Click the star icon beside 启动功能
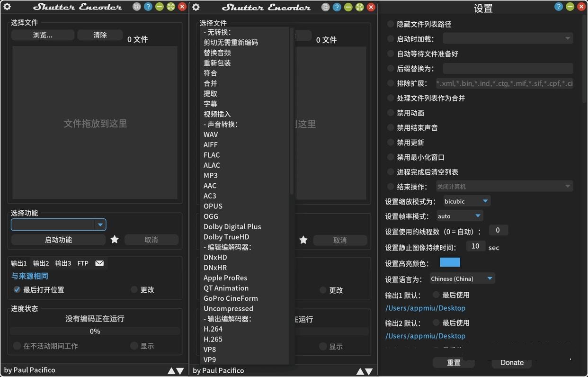 (x=114, y=240)
